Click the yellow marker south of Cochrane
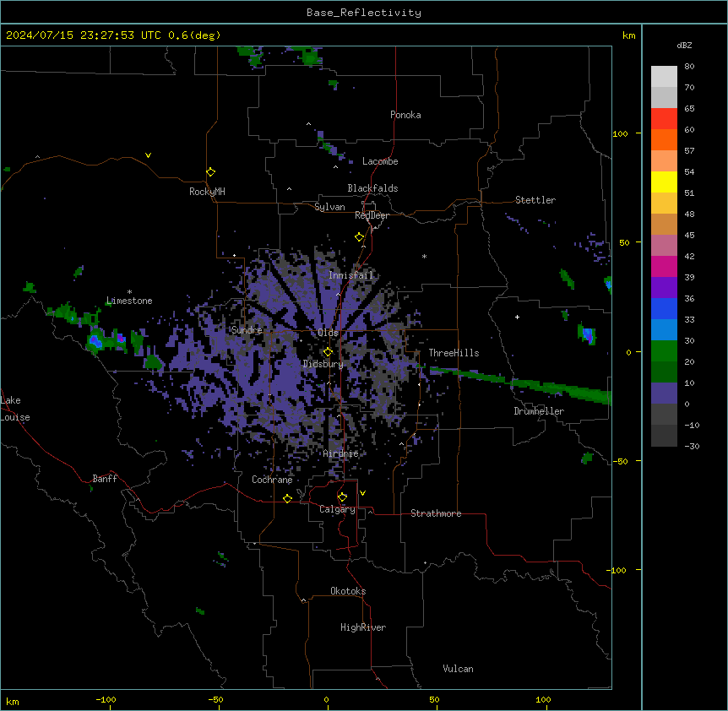The height and width of the screenshot is (711, 728). [287, 498]
